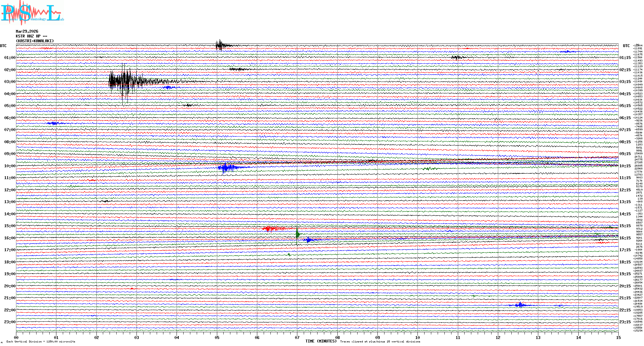Click the PSL seismology lab logo
This screenshot has width=644, height=346.
tap(32, 13)
